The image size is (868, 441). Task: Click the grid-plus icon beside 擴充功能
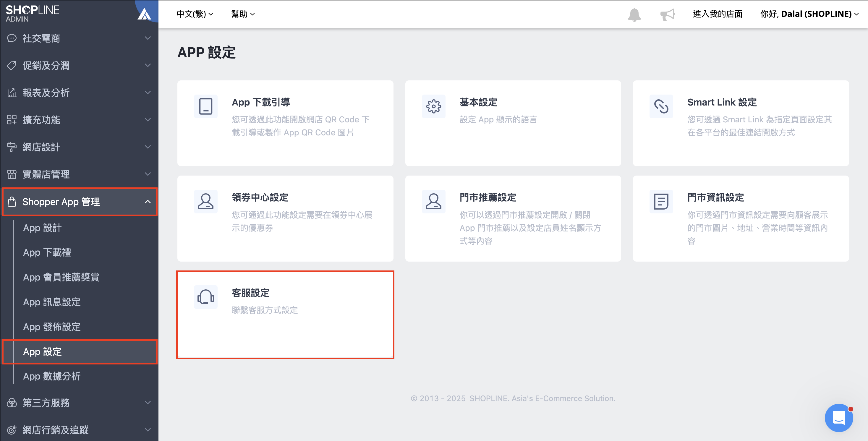(x=12, y=120)
